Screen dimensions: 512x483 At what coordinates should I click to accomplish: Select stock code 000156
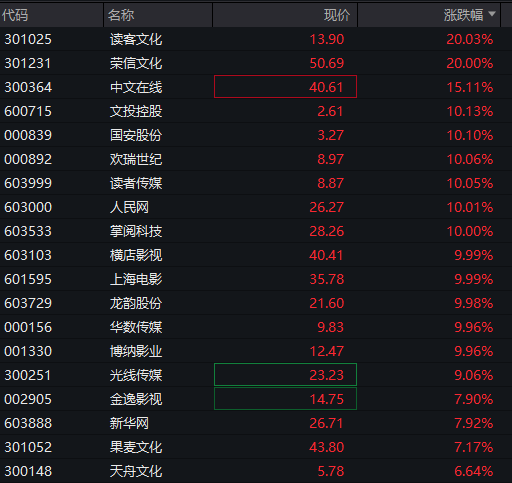[x=28, y=327]
